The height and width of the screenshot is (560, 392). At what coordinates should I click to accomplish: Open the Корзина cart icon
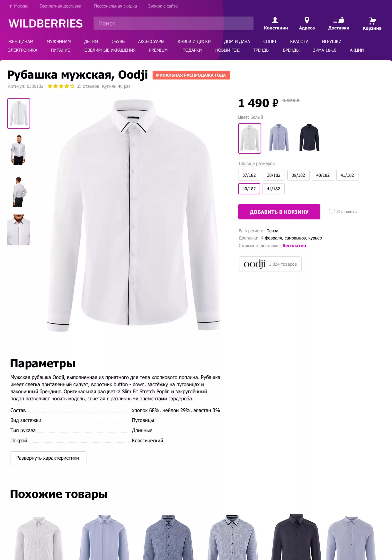tap(372, 21)
